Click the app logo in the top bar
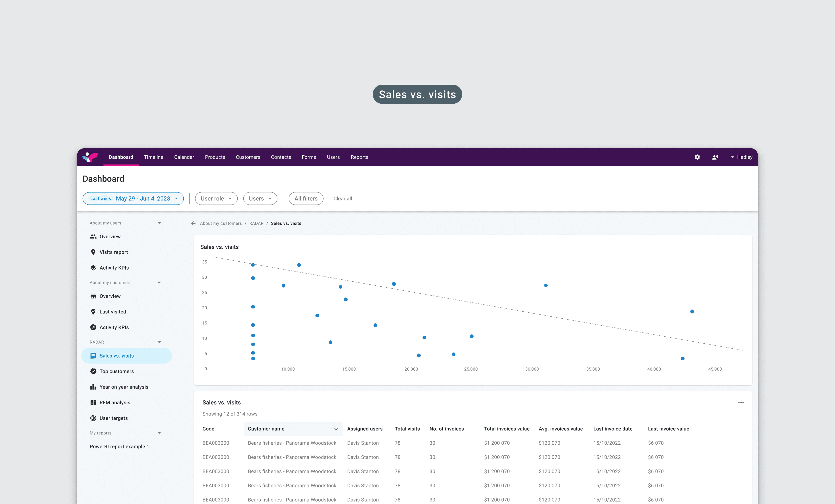 [x=90, y=157]
